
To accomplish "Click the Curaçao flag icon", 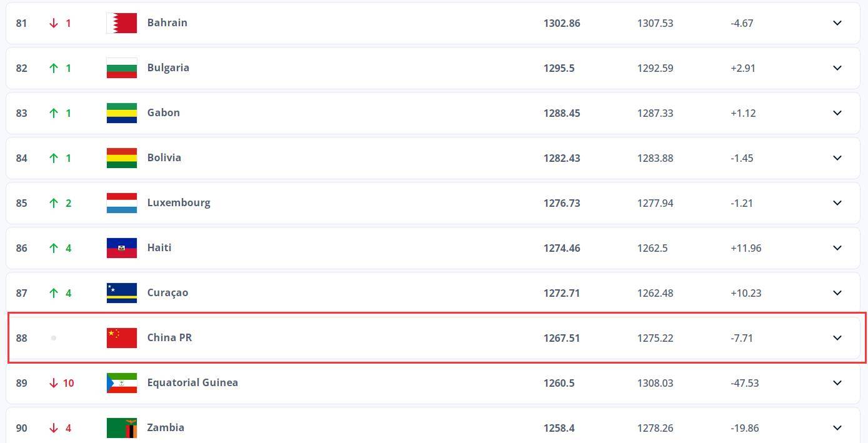I will [122, 293].
